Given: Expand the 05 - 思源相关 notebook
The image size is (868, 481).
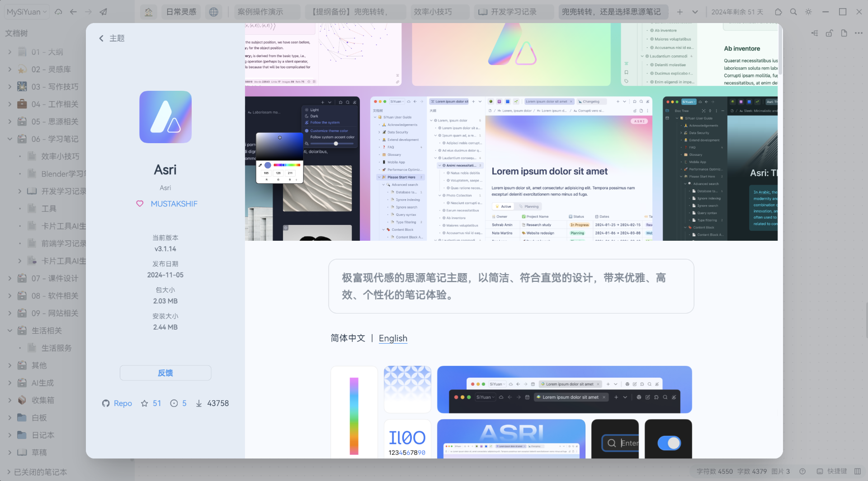Looking at the screenshot, I should pos(9,121).
